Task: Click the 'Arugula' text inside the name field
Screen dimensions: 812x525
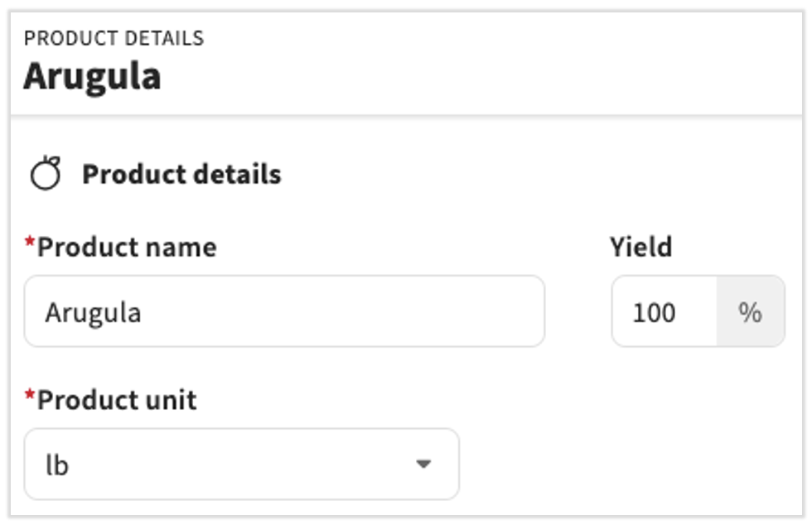Action: click(x=93, y=313)
